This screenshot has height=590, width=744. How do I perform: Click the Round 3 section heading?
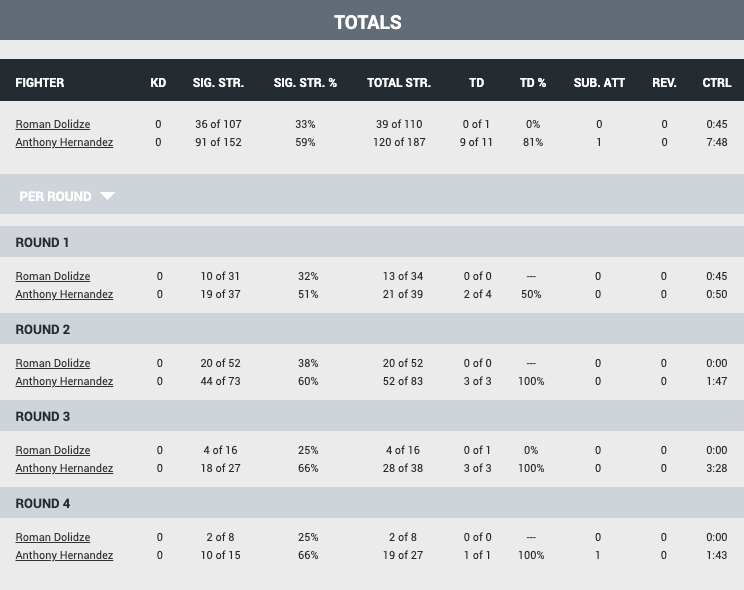[43, 416]
